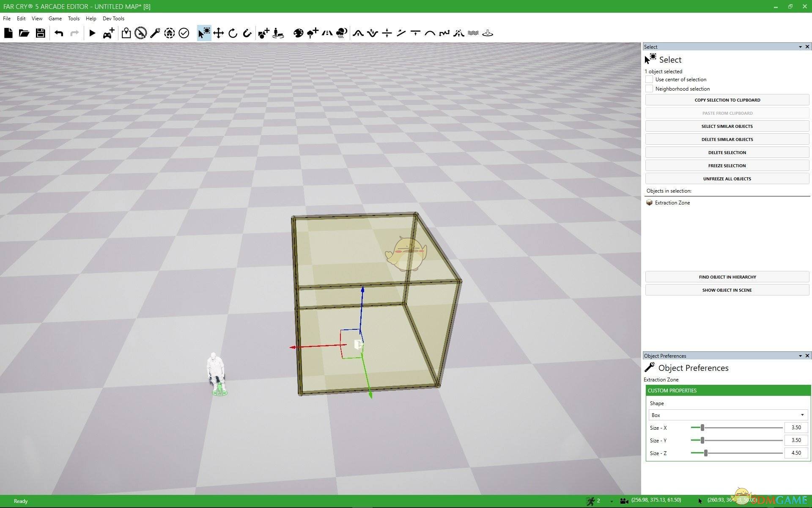Click Delete Similar Objects button
The width and height of the screenshot is (812, 508).
(727, 139)
